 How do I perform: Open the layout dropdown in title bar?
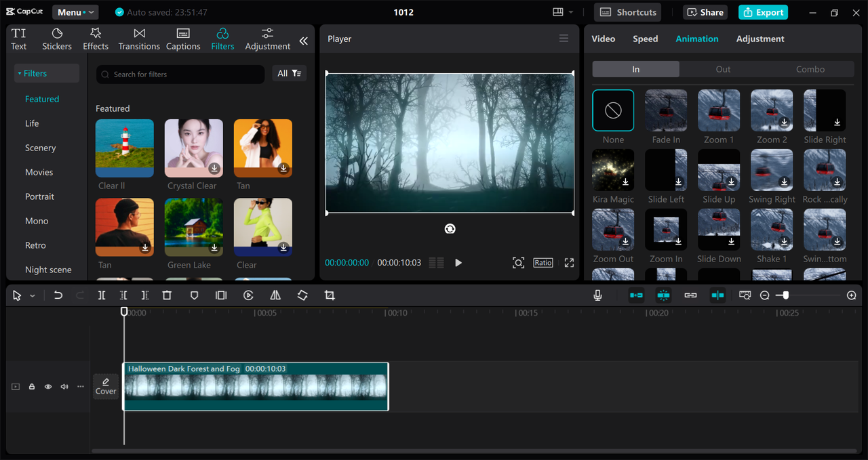tap(563, 12)
